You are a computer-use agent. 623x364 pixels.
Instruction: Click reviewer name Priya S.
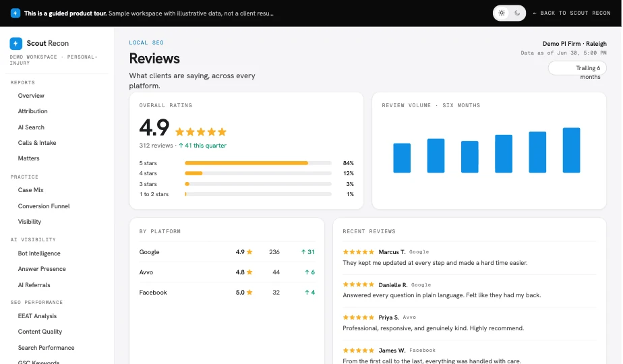tap(388, 317)
